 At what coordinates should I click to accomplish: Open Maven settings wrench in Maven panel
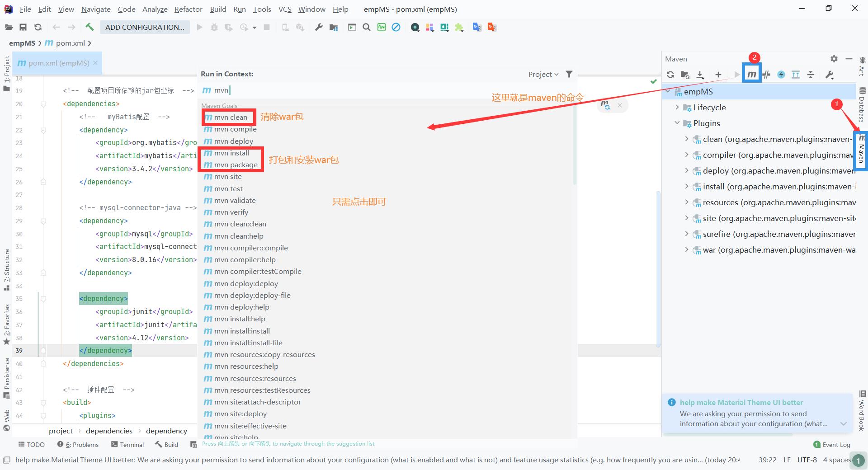(x=830, y=75)
